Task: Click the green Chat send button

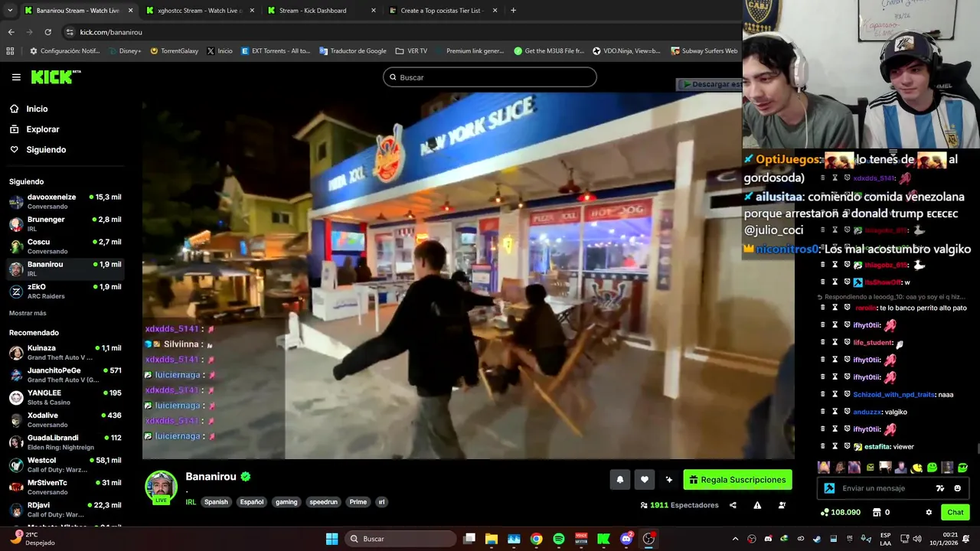Action: (955, 512)
